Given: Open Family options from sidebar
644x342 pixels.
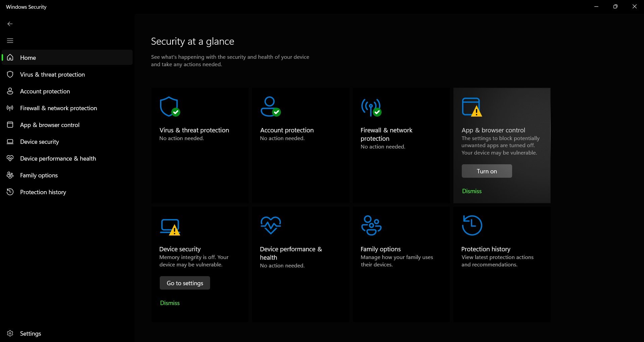Looking at the screenshot, I should pos(67,175).
